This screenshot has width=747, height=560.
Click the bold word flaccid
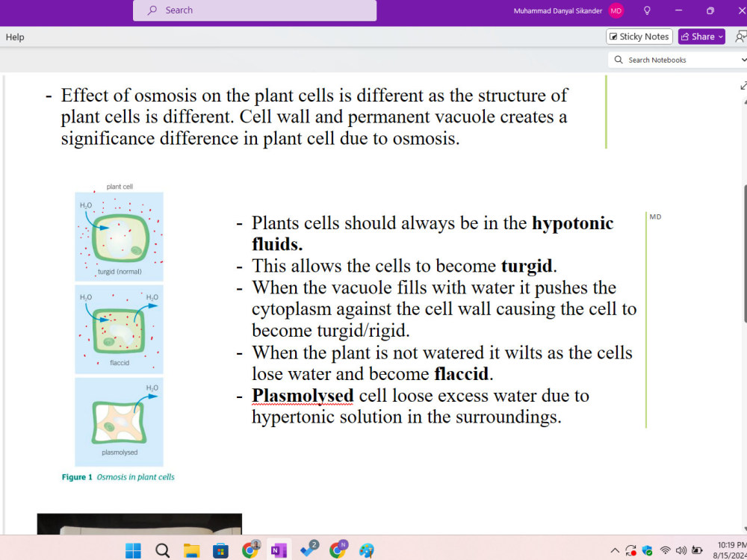coord(461,374)
